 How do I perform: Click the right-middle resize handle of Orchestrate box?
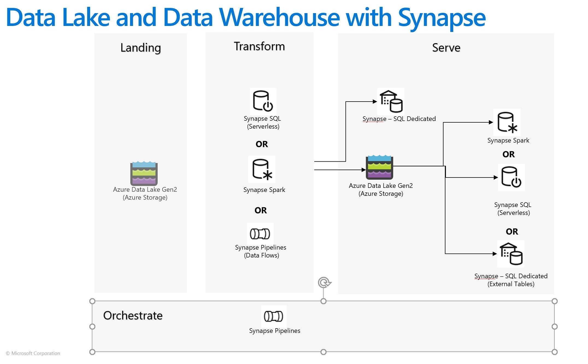[554, 327]
